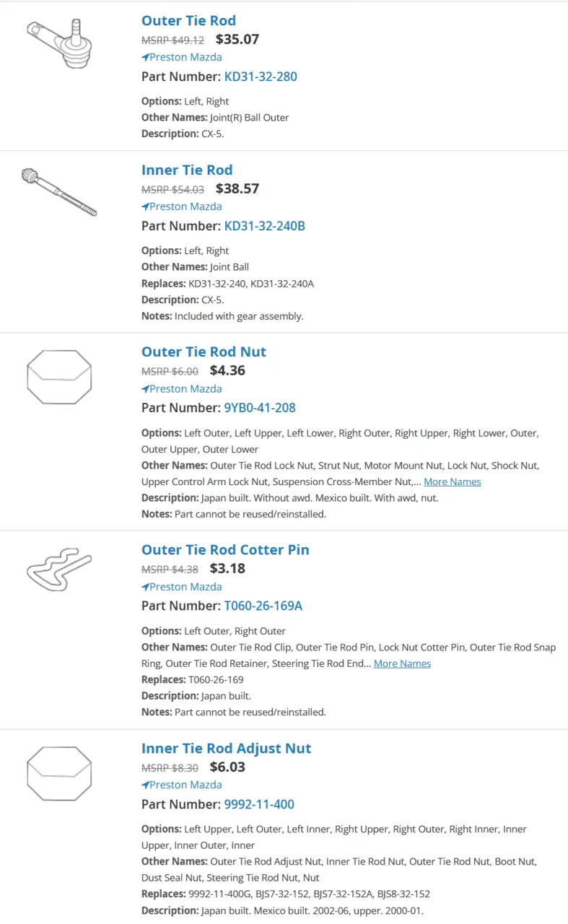This screenshot has height=924, width=568.
Task: Click location arrow icon under Outer Tie Rod Nut price
Action: tap(145, 388)
